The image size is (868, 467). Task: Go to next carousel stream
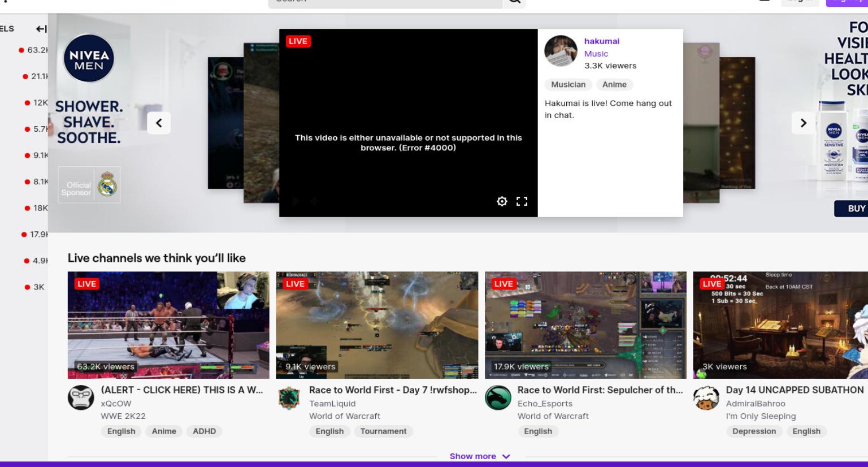click(x=803, y=123)
